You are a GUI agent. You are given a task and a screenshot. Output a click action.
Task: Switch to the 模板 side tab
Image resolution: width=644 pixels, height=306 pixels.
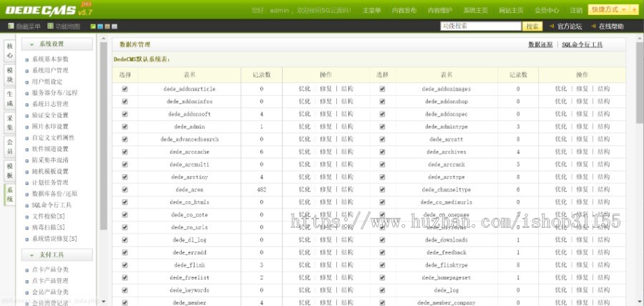click(x=10, y=171)
